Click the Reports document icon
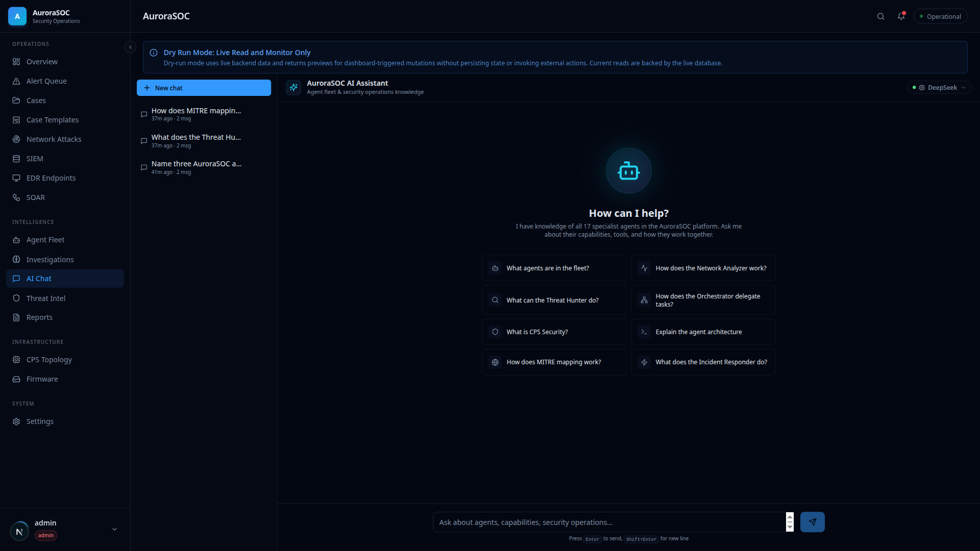 [16, 317]
